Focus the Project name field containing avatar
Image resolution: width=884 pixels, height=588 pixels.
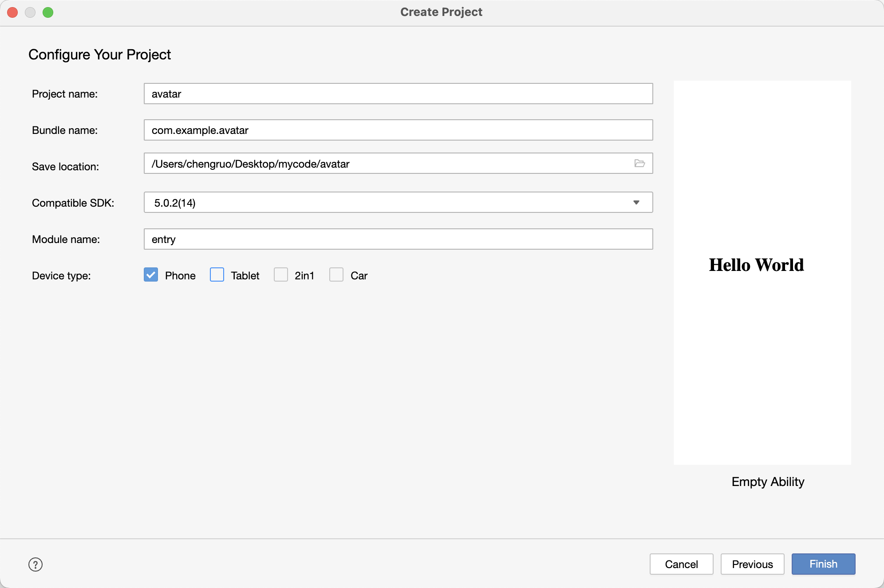coord(398,94)
